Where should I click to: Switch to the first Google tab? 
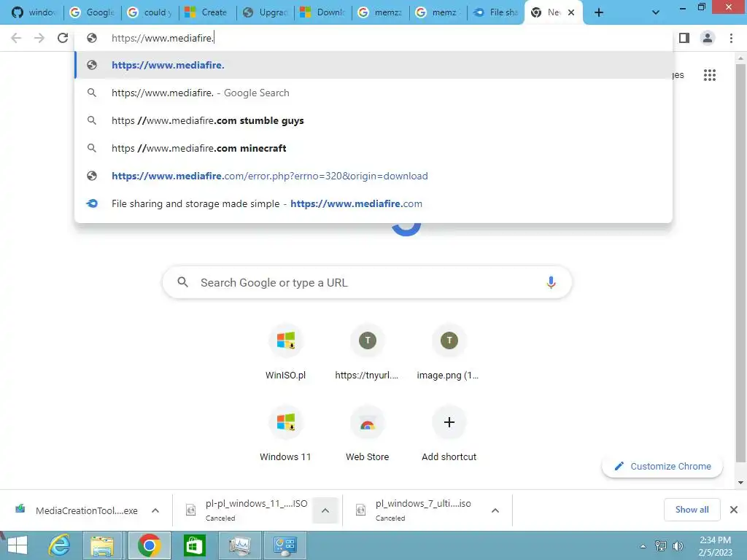(x=93, y=12)
